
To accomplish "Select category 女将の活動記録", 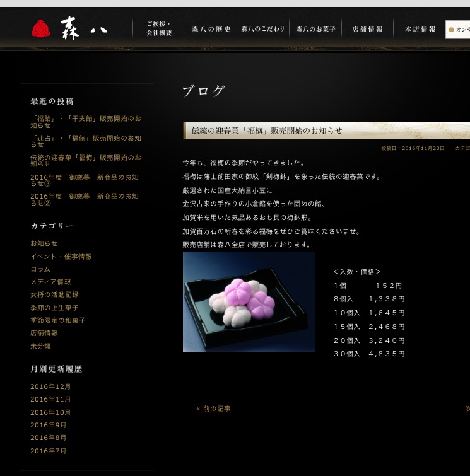I will coord(54,294).
